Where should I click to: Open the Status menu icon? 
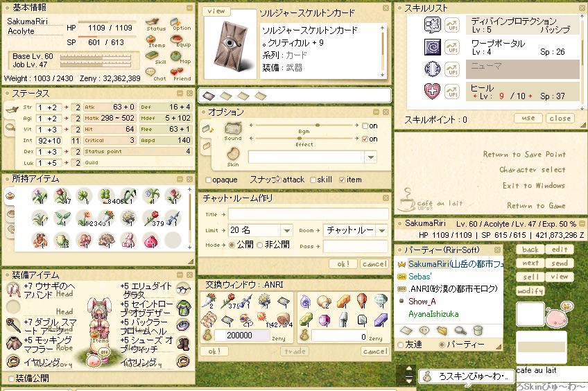(153, 22)
